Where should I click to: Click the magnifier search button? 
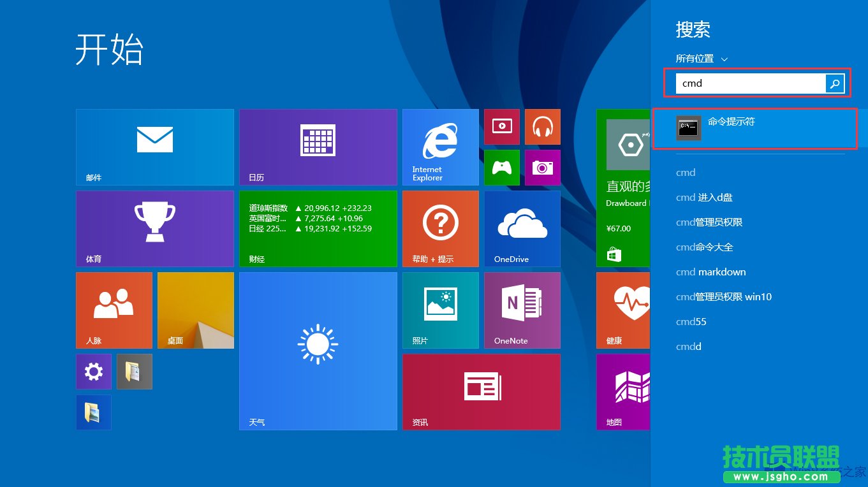click(x=835, y=83)
